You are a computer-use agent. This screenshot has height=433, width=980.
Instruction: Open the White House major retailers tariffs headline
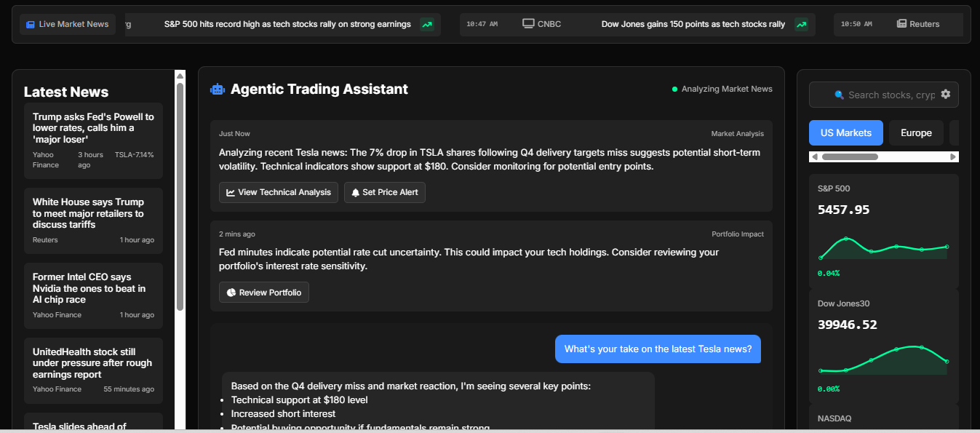[88, 213]
